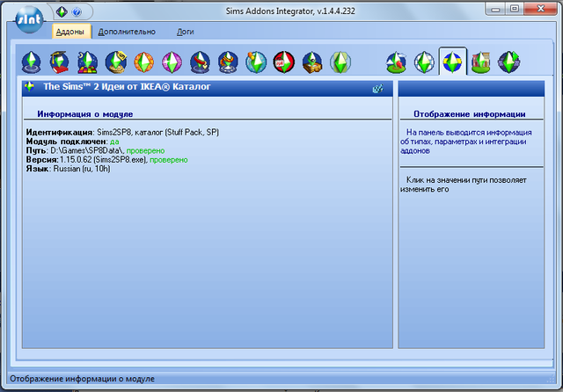The image size is (563, 392).
Task: Switch to the Аддоны tab
Action: pyautogui.click(x=69, y=31)
